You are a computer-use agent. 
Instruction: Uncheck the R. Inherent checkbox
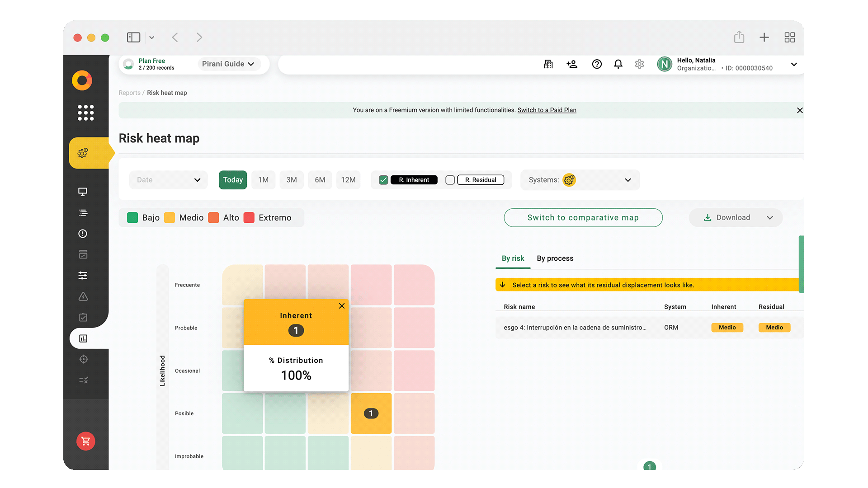[383, 180]
